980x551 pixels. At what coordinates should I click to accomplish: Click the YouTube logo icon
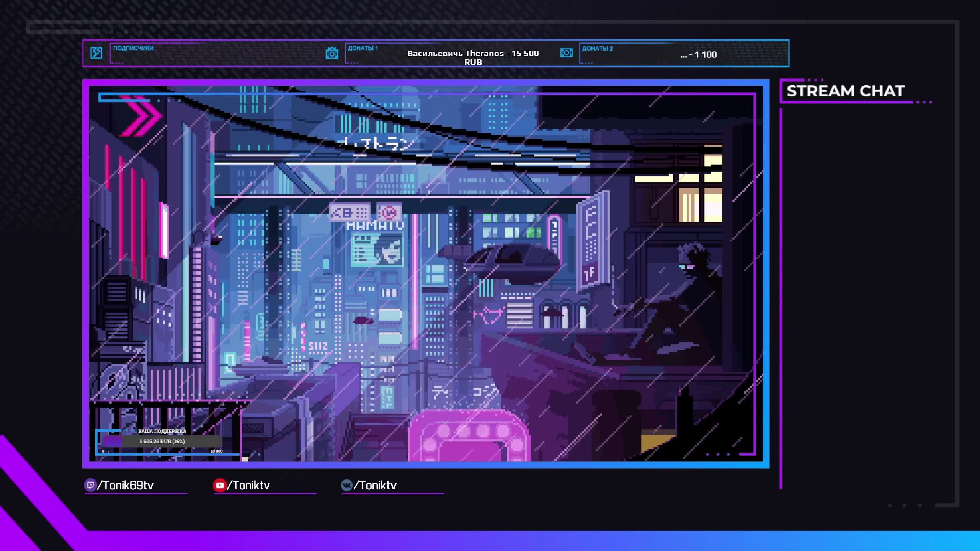(x=219, y=485)
